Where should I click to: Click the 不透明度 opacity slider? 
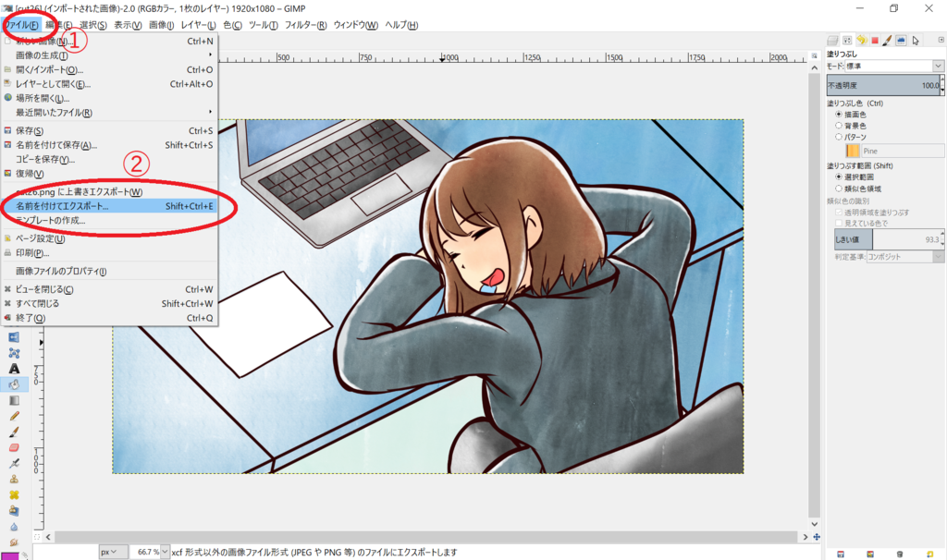[885, 85]
